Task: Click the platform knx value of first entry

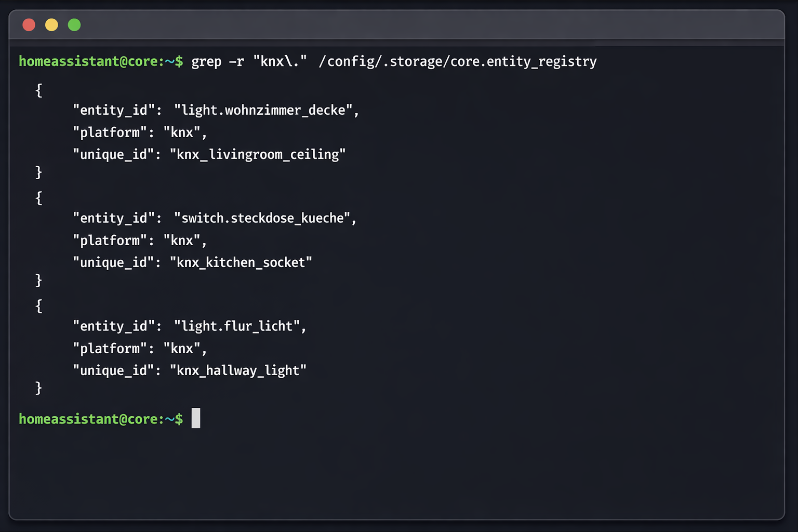Action: pos(183,132)
